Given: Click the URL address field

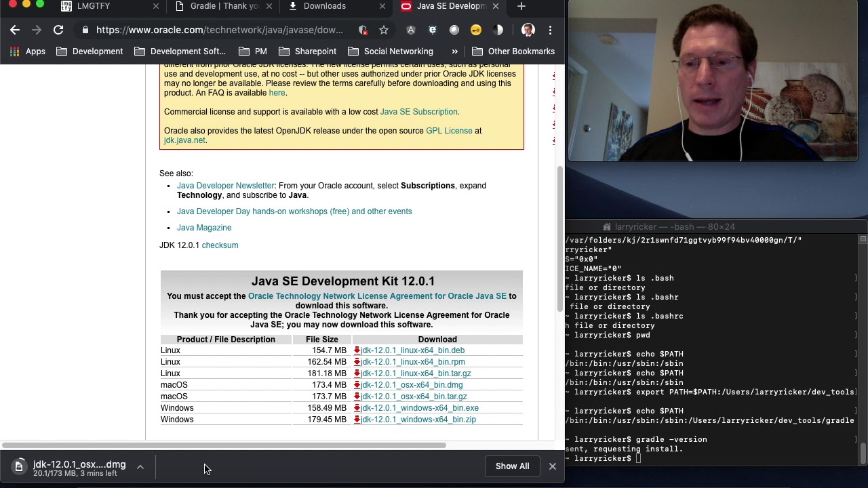Looking at the screenshot, I should pyautogui.click(x=220, y=30).
